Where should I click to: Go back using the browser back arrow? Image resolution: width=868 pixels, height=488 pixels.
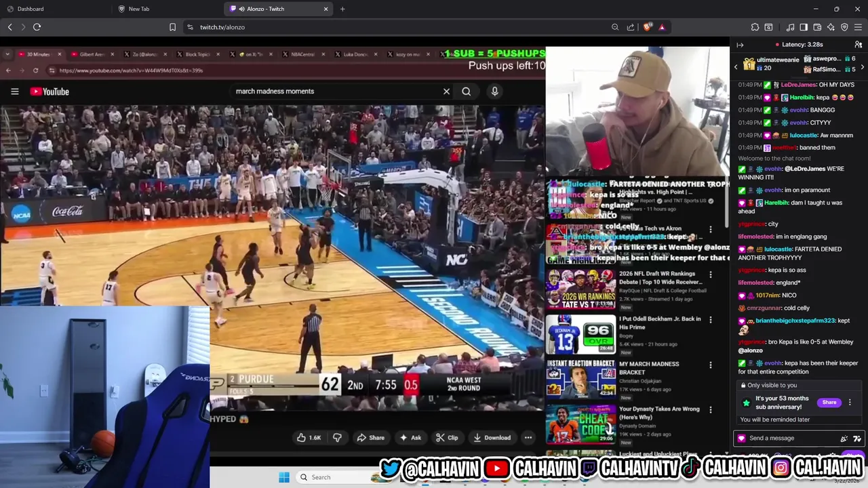(9, 27)
